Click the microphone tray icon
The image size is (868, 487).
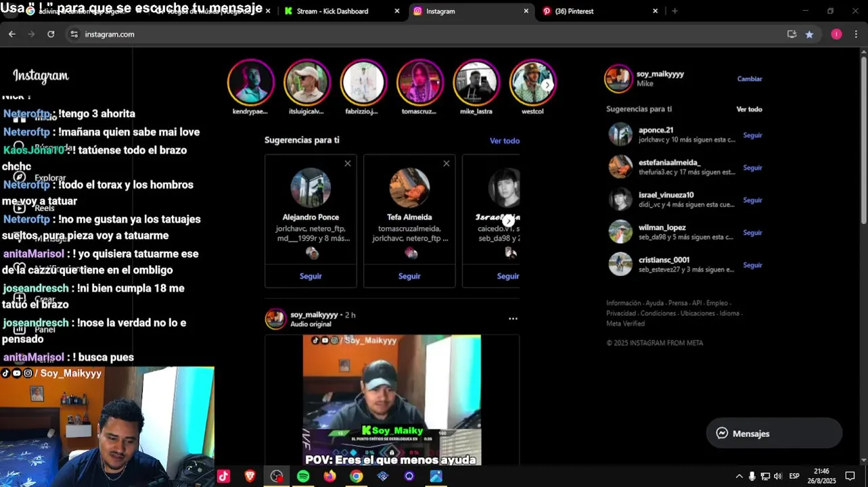tap(752, 476)
